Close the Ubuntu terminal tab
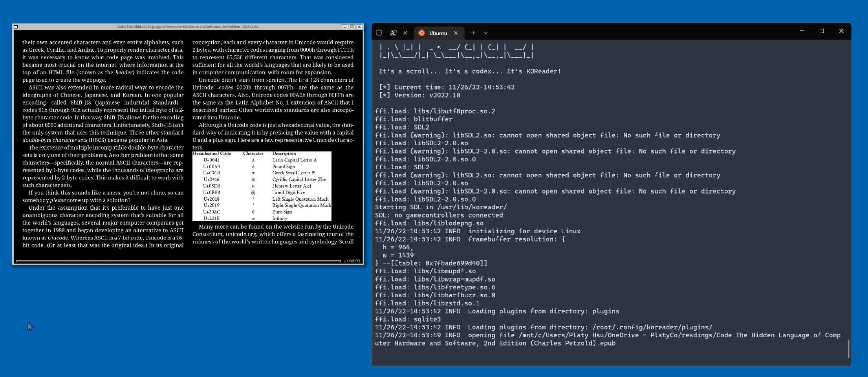The height and width of the screenshot is (377, 868). (x=456, y=33)
